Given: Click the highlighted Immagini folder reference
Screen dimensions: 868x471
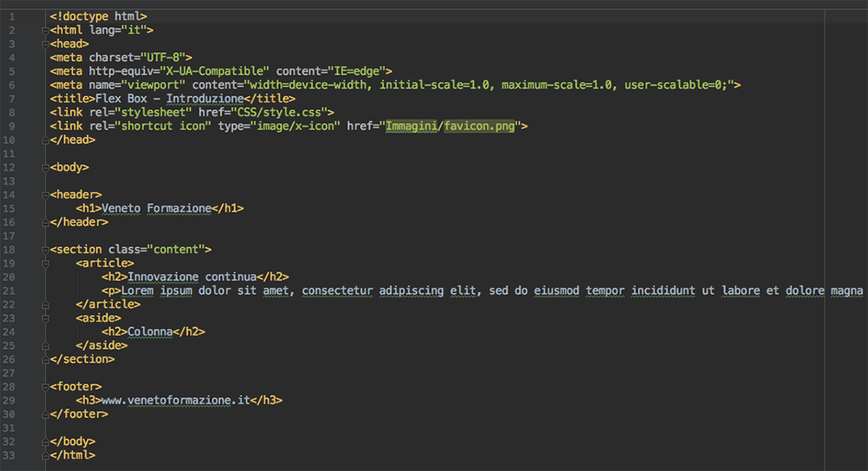Looking at the screenshot, I should [x=411, y=126].
